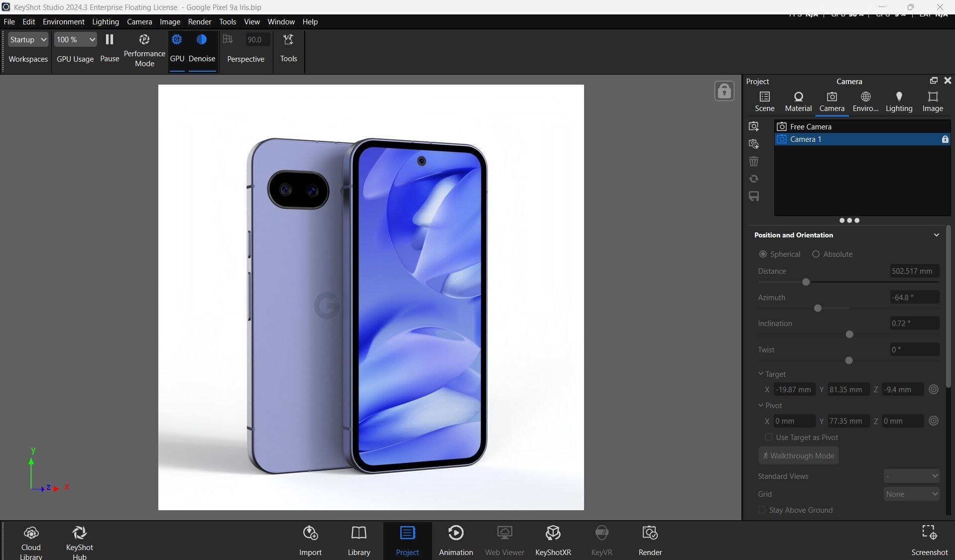Open the Window menu

[x=281, y=22]
